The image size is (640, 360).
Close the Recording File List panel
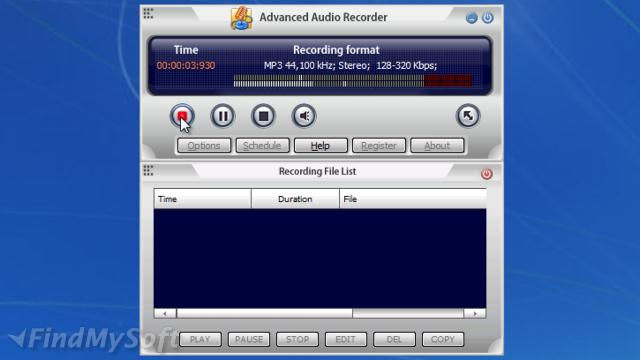[x=486, y=174]
